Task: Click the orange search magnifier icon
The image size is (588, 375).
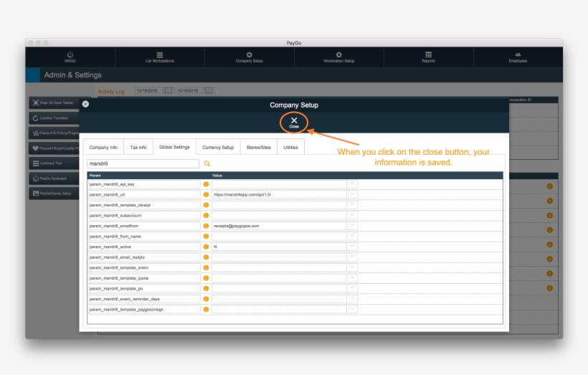Action: (207, 164)
